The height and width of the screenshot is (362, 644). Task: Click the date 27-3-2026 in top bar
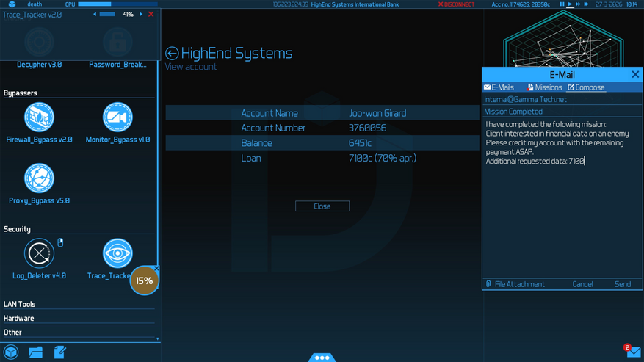[609, 4]
